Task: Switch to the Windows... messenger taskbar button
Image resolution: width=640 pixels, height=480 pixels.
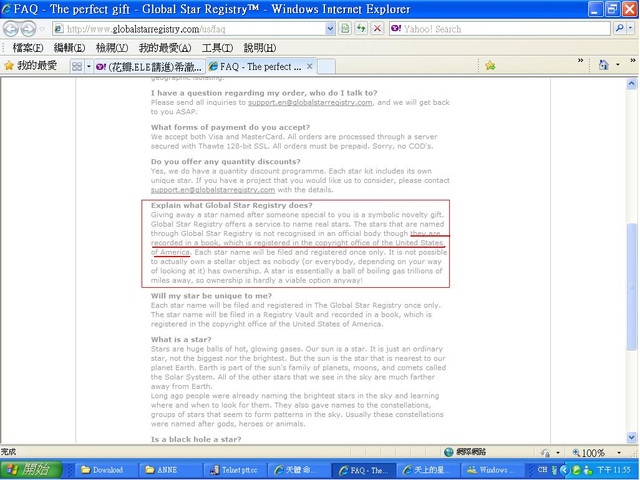Action: [491, 470]
